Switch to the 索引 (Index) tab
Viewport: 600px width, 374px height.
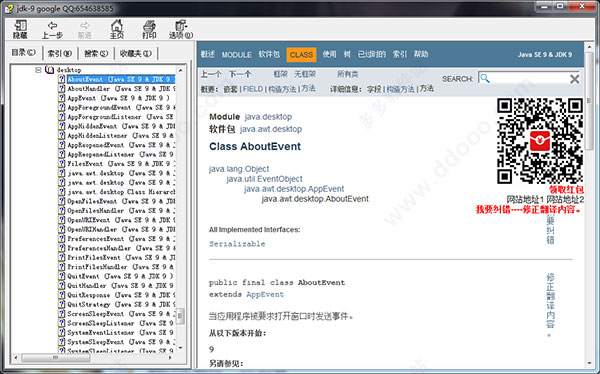(x=60, y=54)
